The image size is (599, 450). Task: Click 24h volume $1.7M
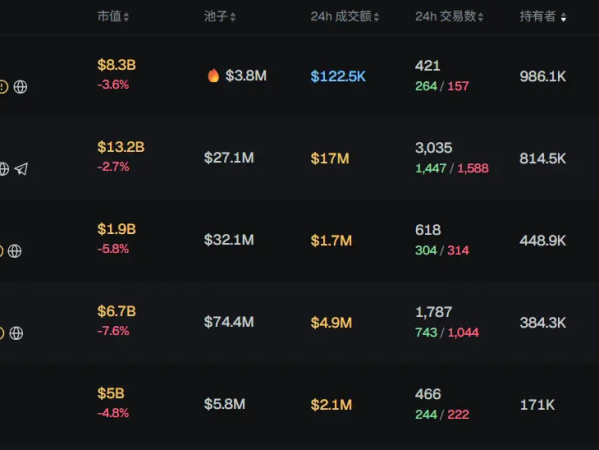click(x=331, y=241)
